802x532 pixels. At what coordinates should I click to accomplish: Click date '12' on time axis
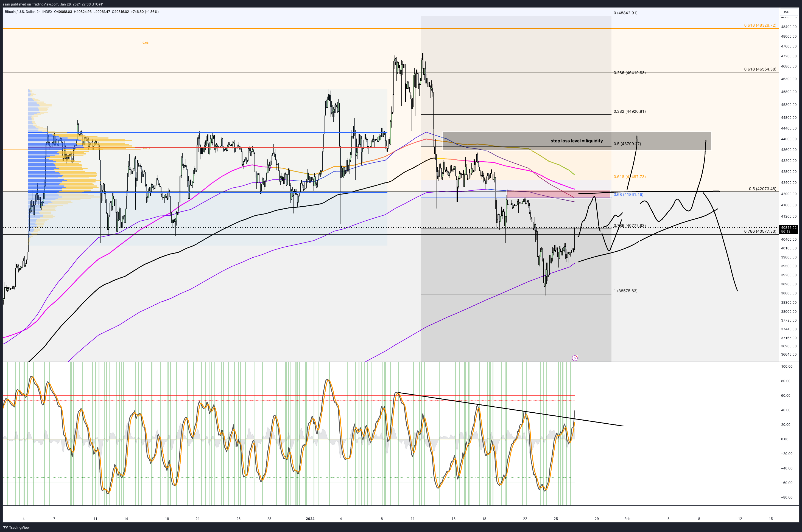[740, 519]
